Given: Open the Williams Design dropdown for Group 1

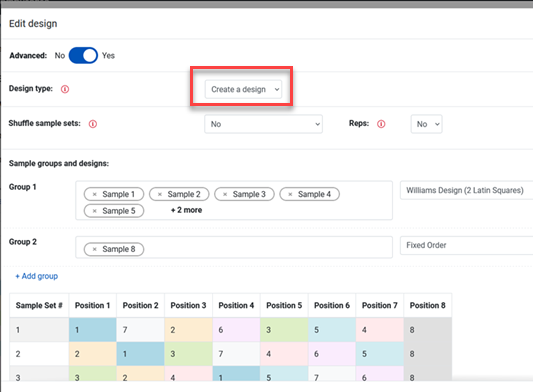Looking at the screenshot, I should [466, 190].
